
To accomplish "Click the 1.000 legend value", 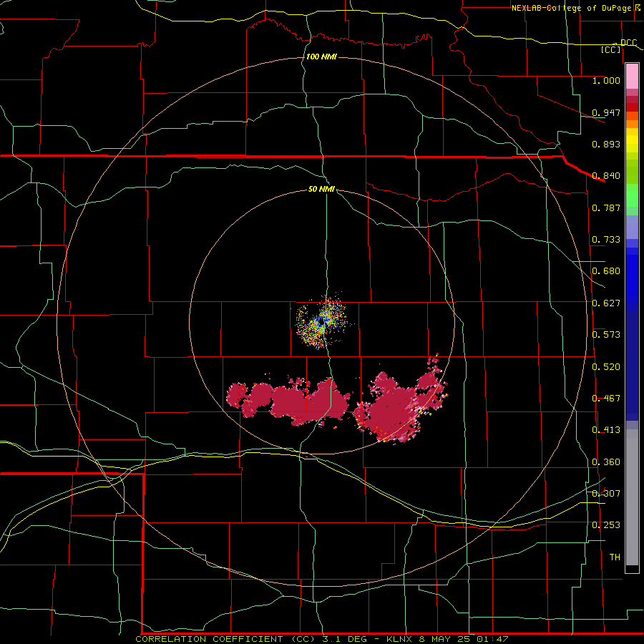I will [606, 80].
